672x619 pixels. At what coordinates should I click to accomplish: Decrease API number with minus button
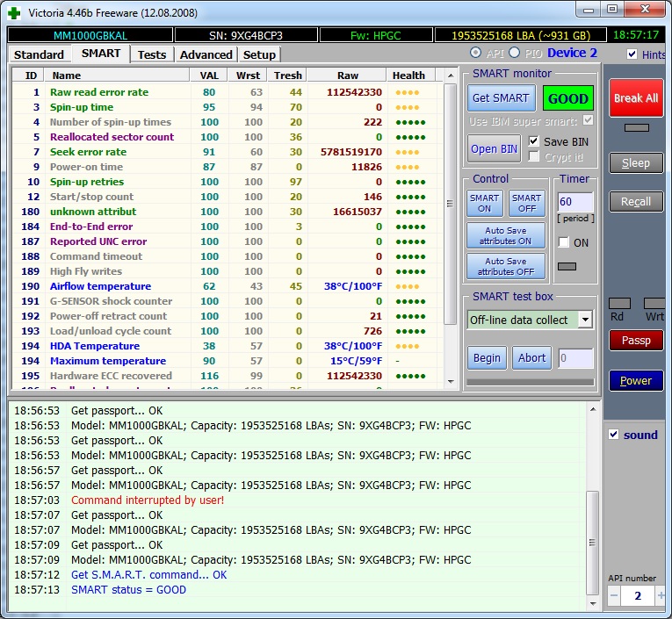click(614, 595)
